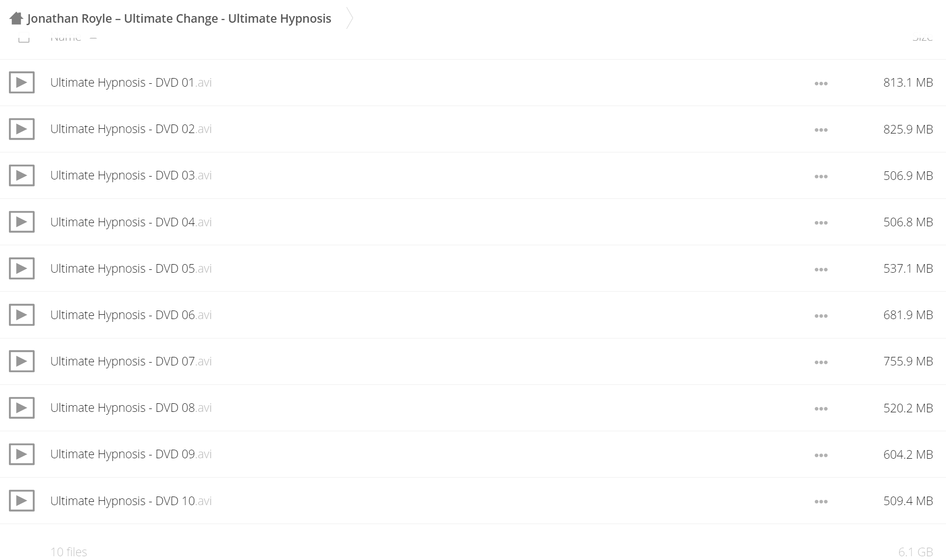Open more actions menu for DVD 04
Viewport: 946px width, 560px height.
pyautogui.click(x=821, y=222)
